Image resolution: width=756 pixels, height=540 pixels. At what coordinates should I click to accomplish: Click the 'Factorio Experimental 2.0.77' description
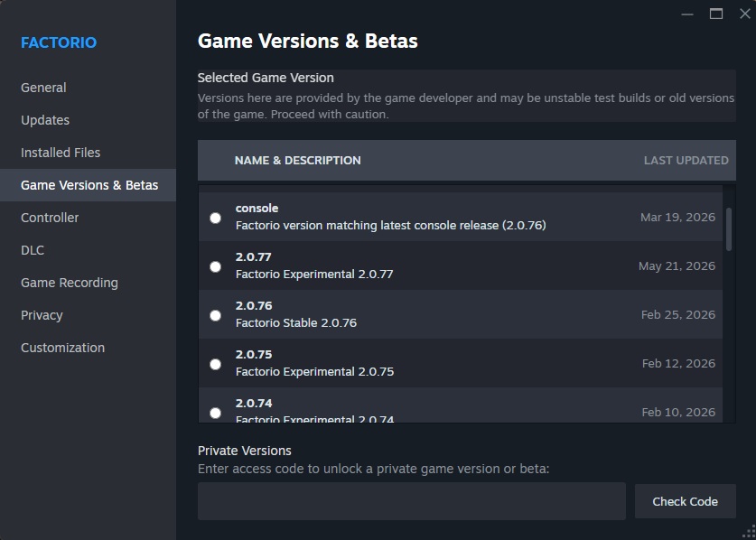314,275
